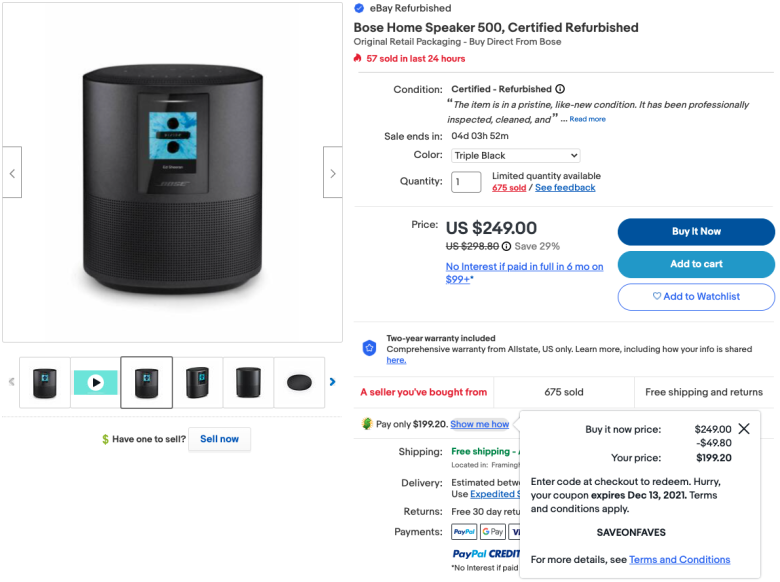Open the See feedback link
780x582 pixels.
pyautogui.click(x=565, y=188)
